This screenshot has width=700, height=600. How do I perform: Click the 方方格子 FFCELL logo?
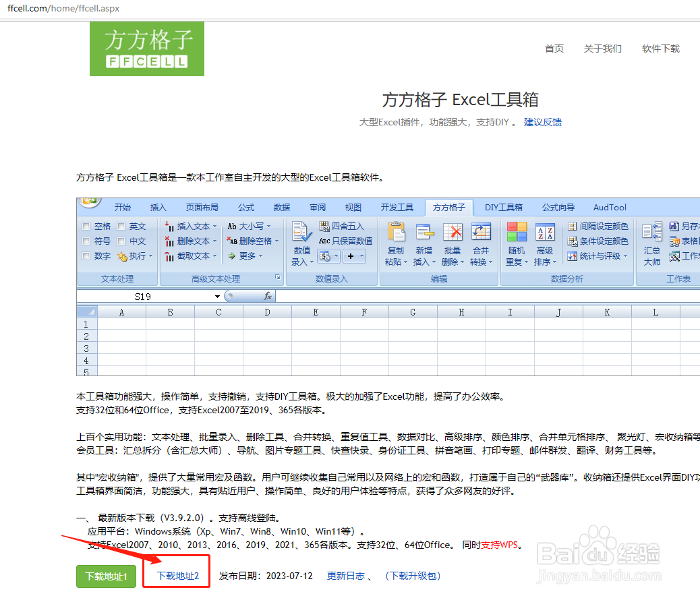[x=147, y=49]
